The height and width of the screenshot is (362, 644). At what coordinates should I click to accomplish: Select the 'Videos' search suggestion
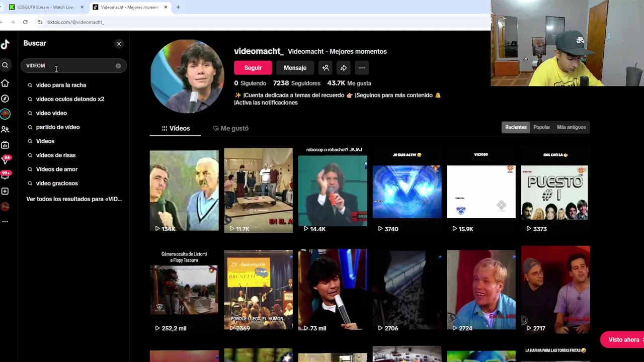coord(45,141)
